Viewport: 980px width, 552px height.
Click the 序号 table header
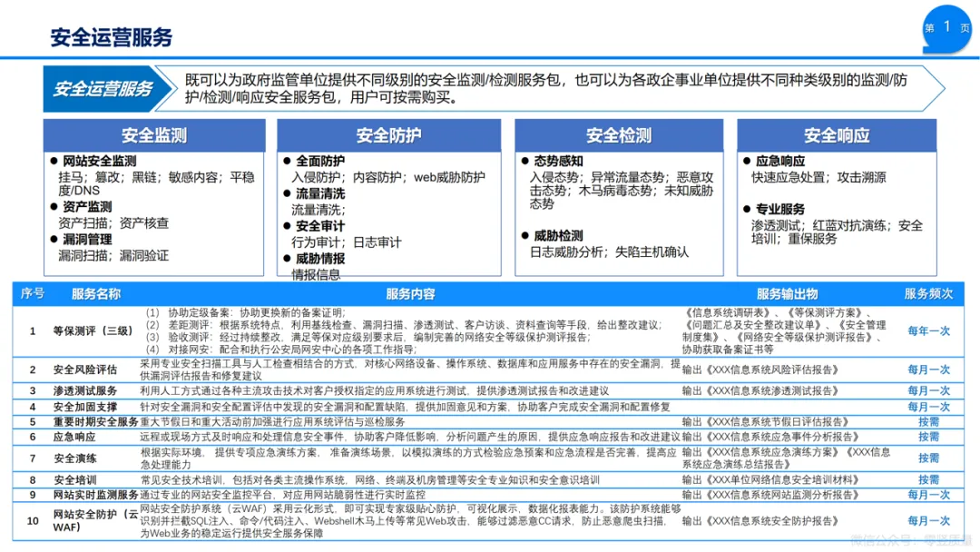(33, 294)
